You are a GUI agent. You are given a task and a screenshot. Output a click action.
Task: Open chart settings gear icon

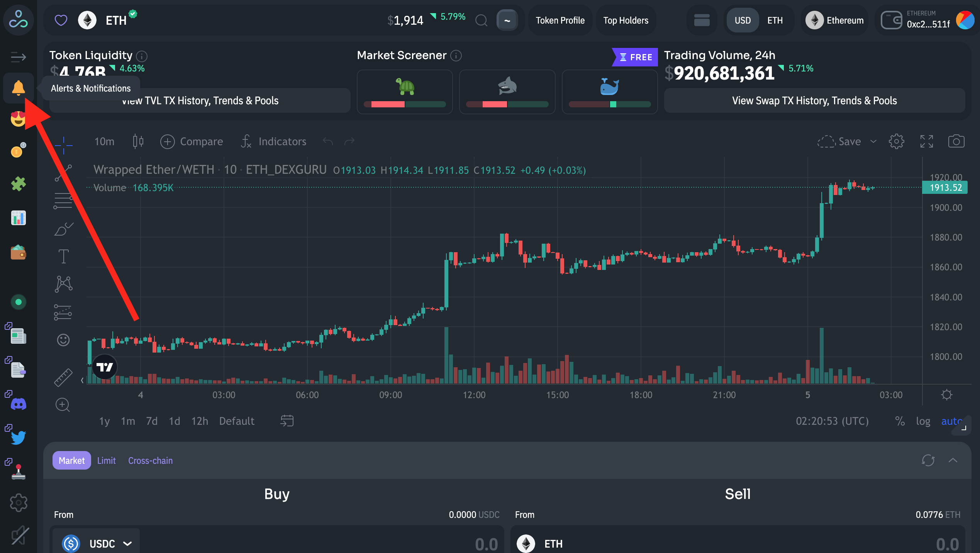coord(896,141)
